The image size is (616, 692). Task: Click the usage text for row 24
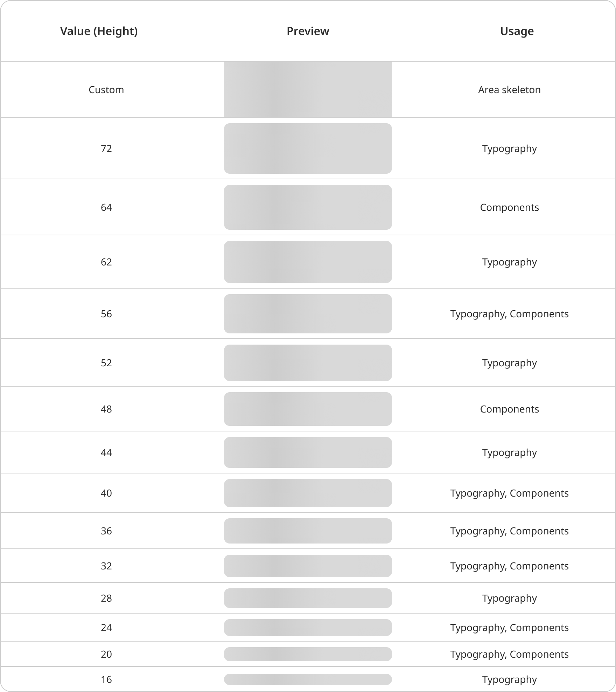tap(509, 628)
